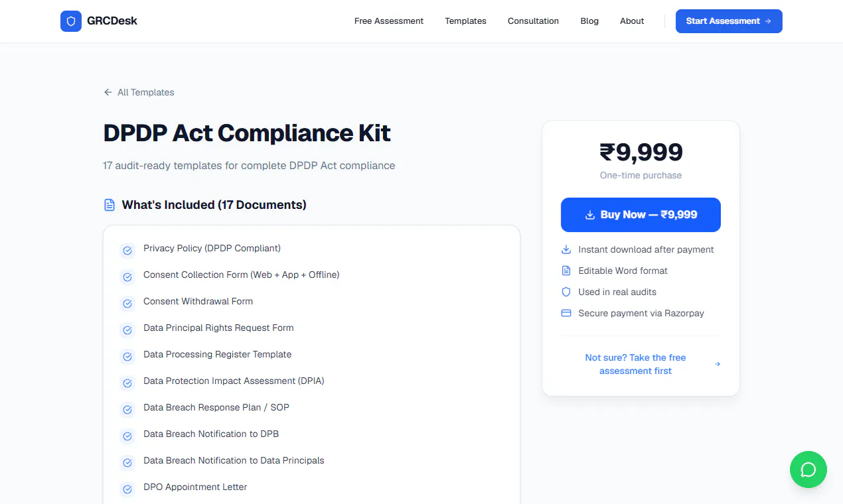The height and width of the screenshot is (504, 843).
Task: Click the check icon for Privacy Policy item
Action: point(127,251)
